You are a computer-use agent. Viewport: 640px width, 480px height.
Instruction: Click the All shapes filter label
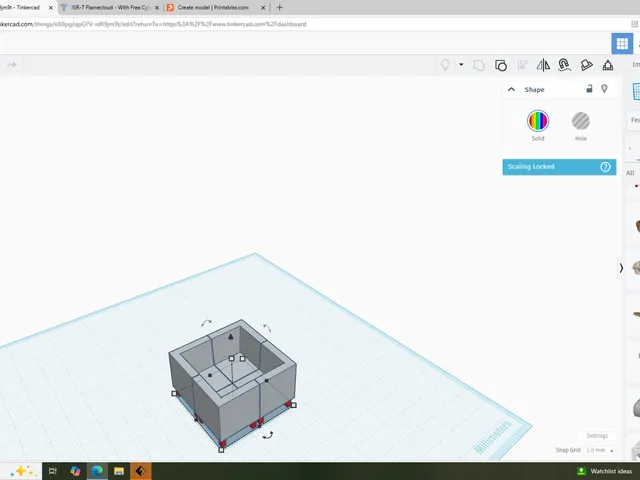[x=630, y=173]
